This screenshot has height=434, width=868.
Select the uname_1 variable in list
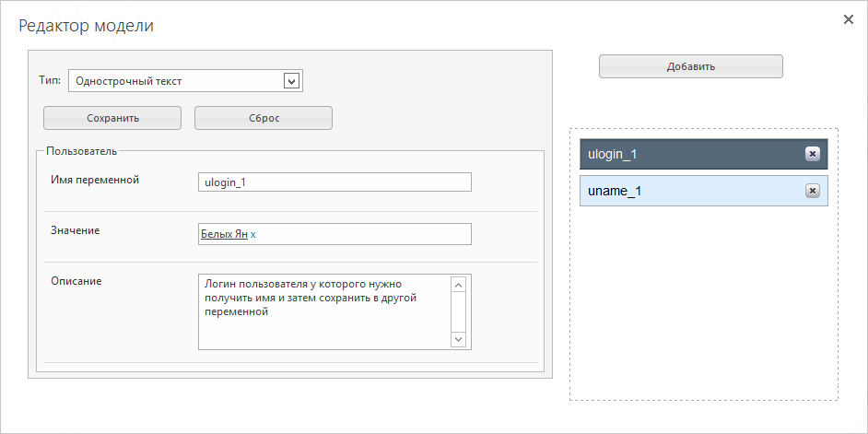pyautogui.click(x=704, y=191)
